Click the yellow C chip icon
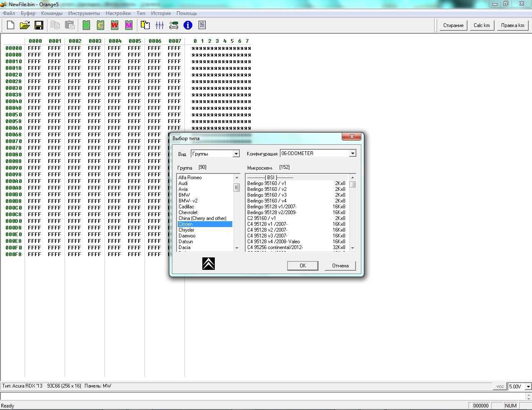This screenshot has width=532, height=410. (x=100, y=25)
